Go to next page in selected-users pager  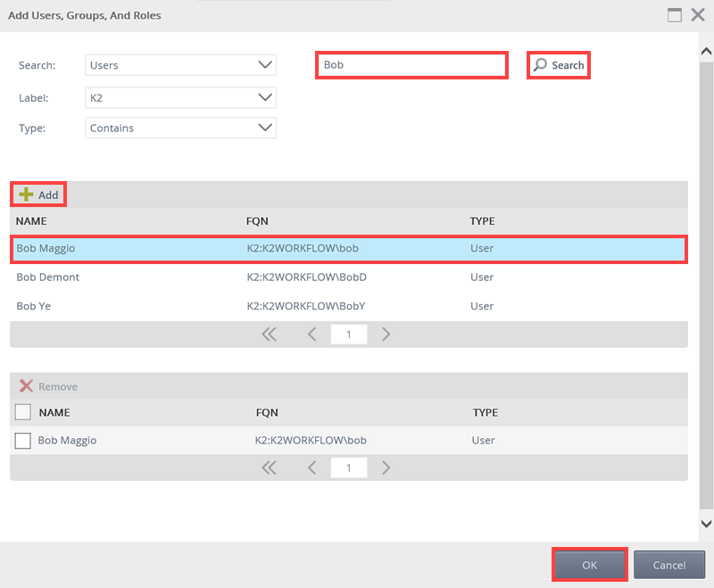click(386, 468)
